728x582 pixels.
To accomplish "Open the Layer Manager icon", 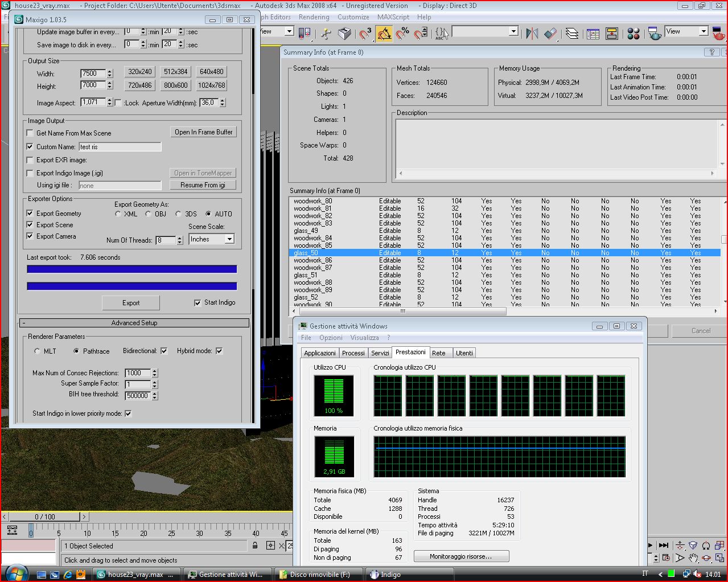I will click(572, 34).
